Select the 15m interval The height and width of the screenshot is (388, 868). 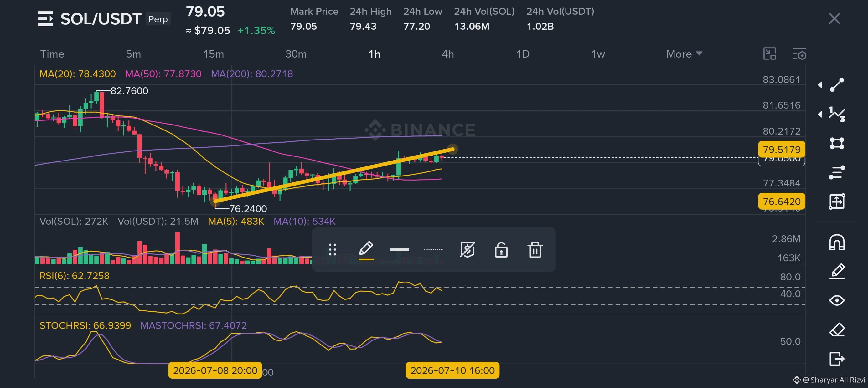click(x=213, y=54)
